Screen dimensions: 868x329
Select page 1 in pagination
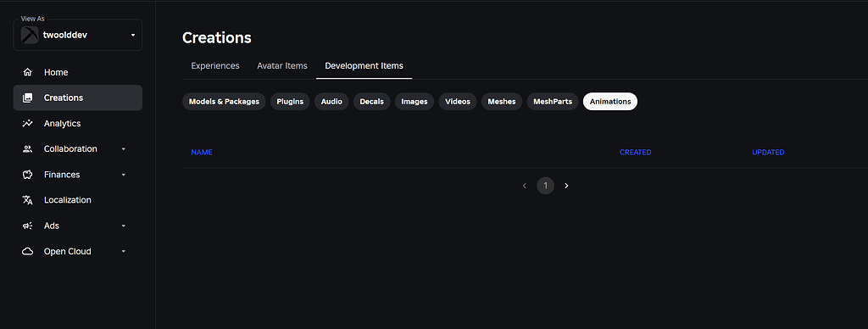545,186
